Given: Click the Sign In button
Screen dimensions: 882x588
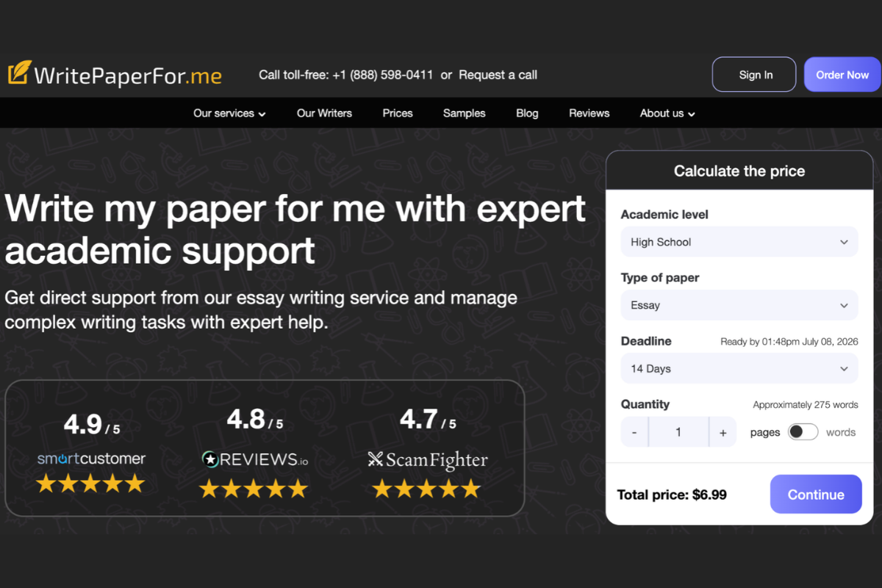Looking at the screenshot, I should coord(754,74).
